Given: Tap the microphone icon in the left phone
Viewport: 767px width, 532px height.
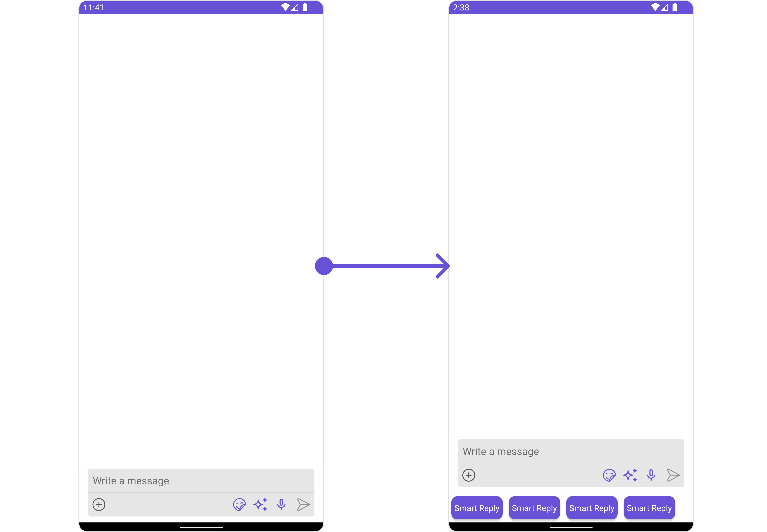Looking at the screenshot, I should point(281,504).
